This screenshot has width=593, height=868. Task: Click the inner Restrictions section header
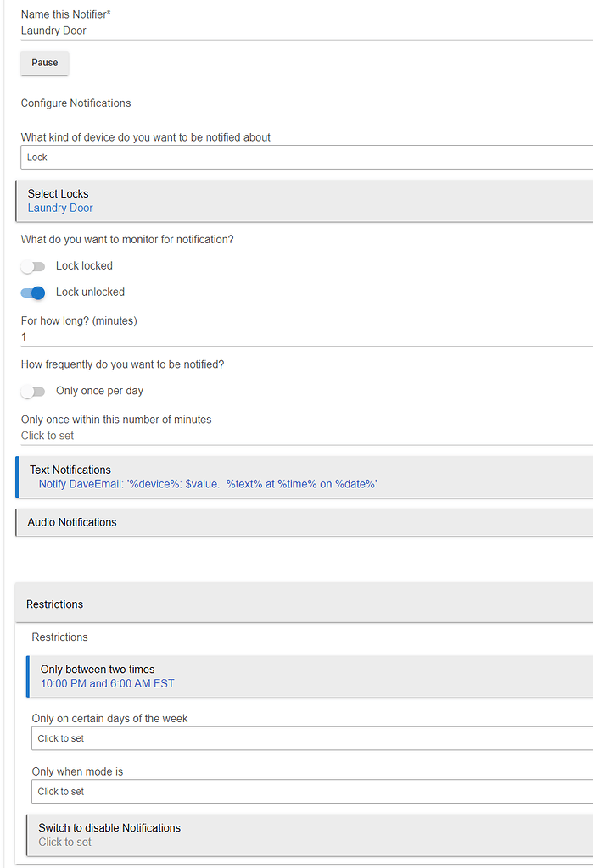click(x=59, y=637)
